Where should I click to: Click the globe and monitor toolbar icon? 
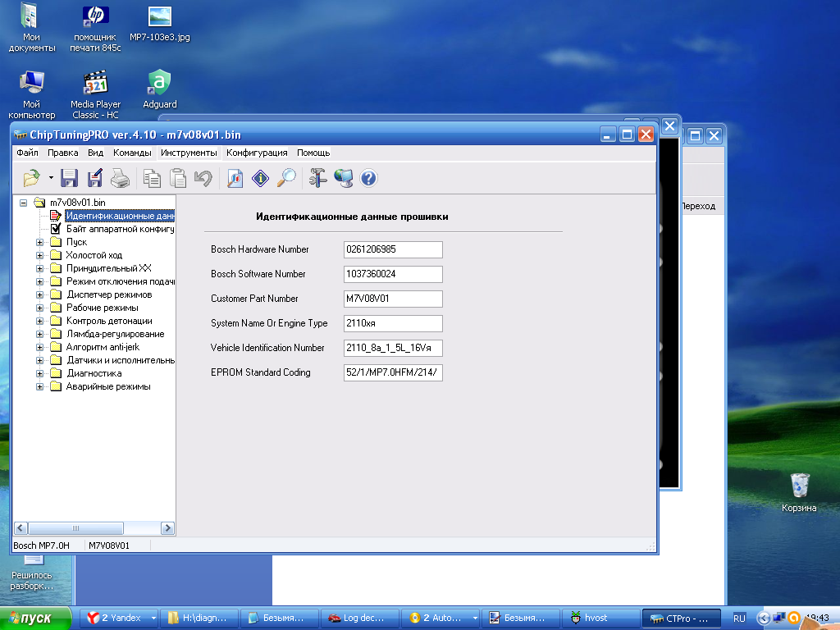pos(344,177)
